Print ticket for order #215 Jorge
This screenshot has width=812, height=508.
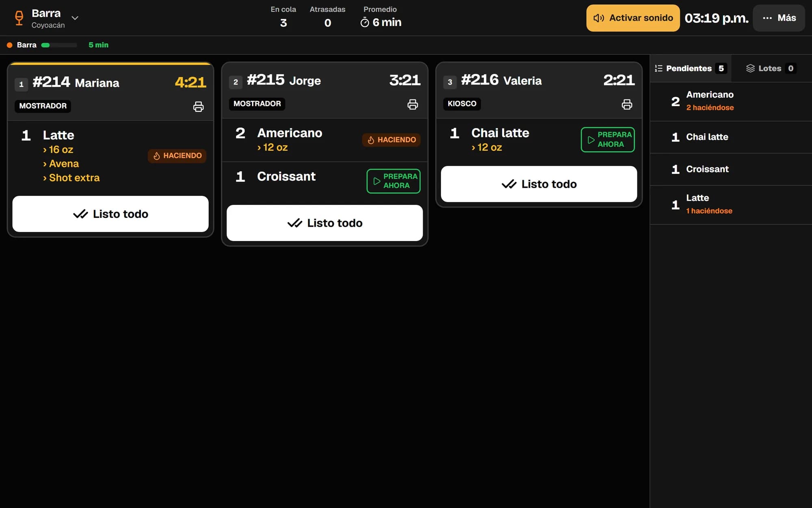click(x=412, y=104)
